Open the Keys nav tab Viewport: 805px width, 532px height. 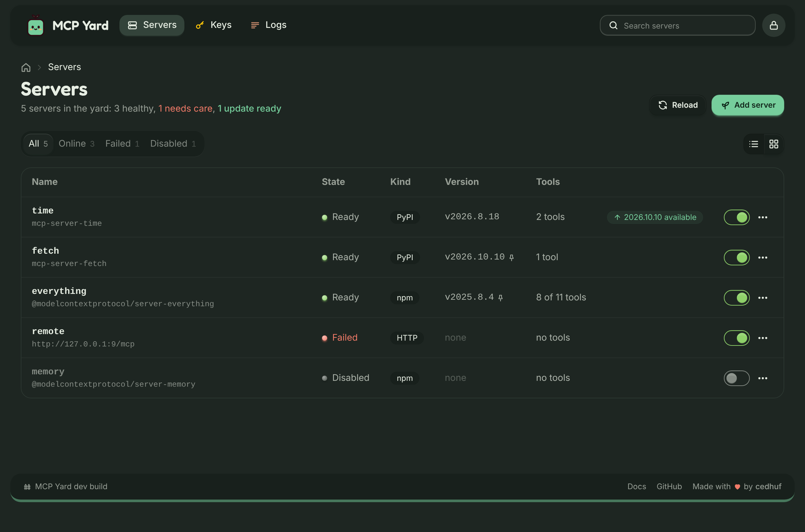214,25
